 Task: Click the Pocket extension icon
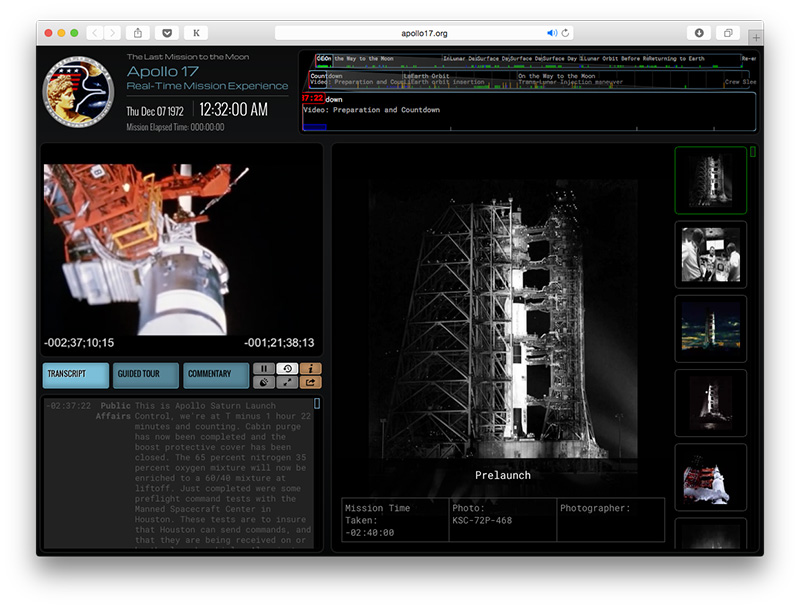[x=167, y=33]
